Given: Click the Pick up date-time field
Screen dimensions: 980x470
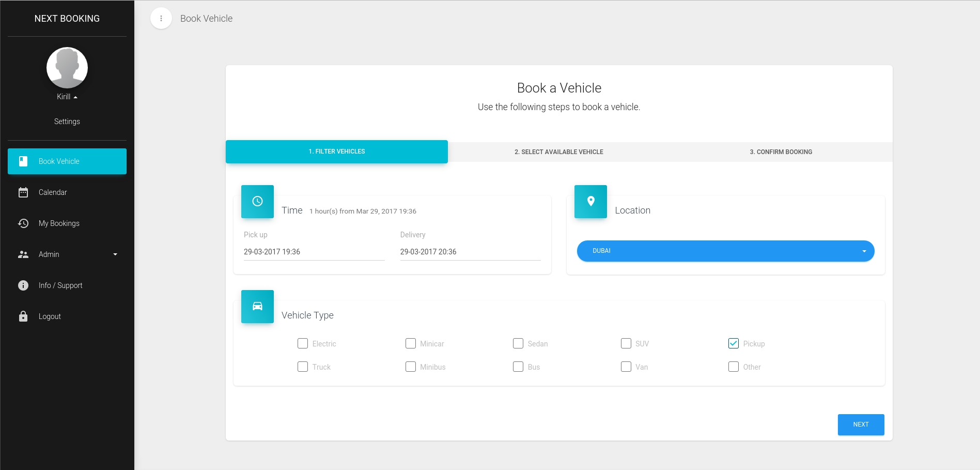Looking at the screenshot, I should coord(314,252).
